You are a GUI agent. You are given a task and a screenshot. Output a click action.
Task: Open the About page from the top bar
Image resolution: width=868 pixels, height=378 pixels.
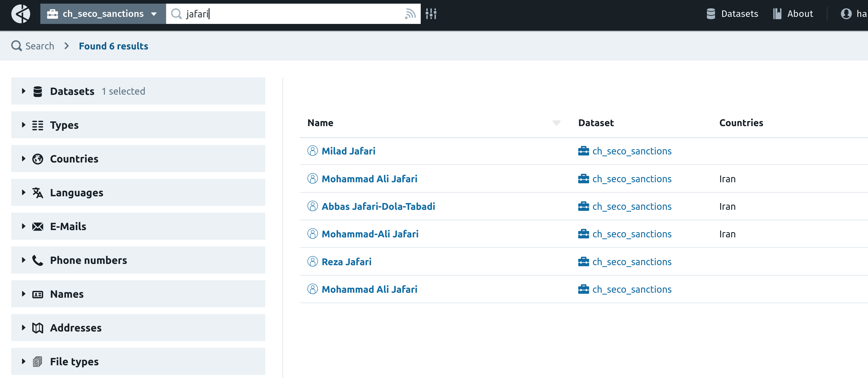(793, 14)
